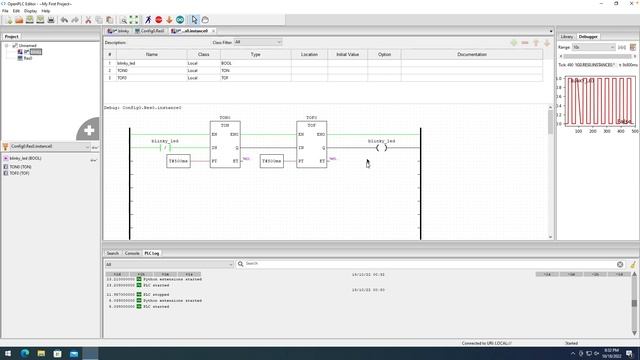Click the blinky_led output coil
This screenshot has height=360, width=640.
click(x=381, y=148)
